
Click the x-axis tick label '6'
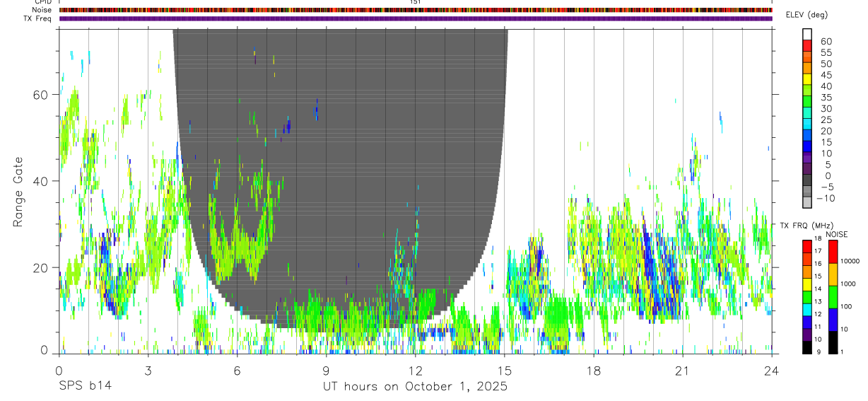pos(237,370)
